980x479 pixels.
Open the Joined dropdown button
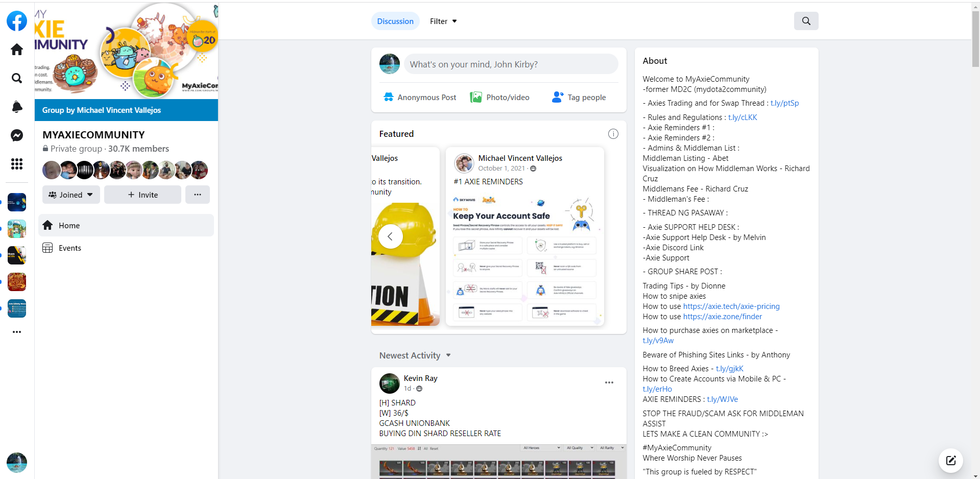point(71,195)
